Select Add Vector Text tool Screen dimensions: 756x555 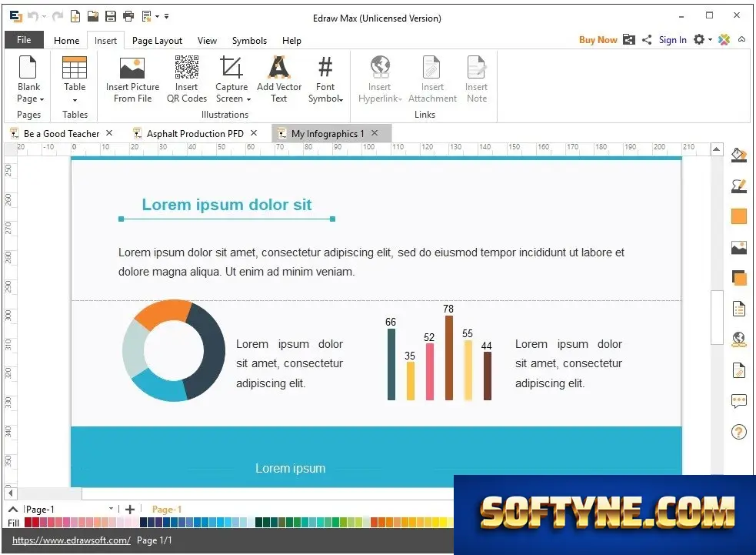[x=278, y=79]
